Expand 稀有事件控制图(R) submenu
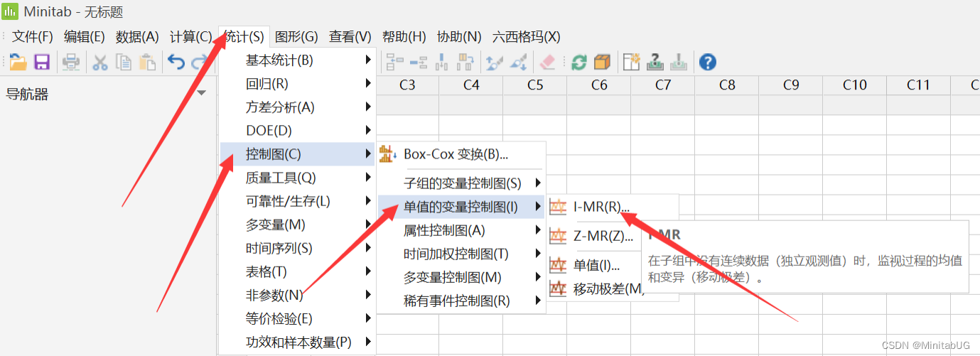 [461, 301]
